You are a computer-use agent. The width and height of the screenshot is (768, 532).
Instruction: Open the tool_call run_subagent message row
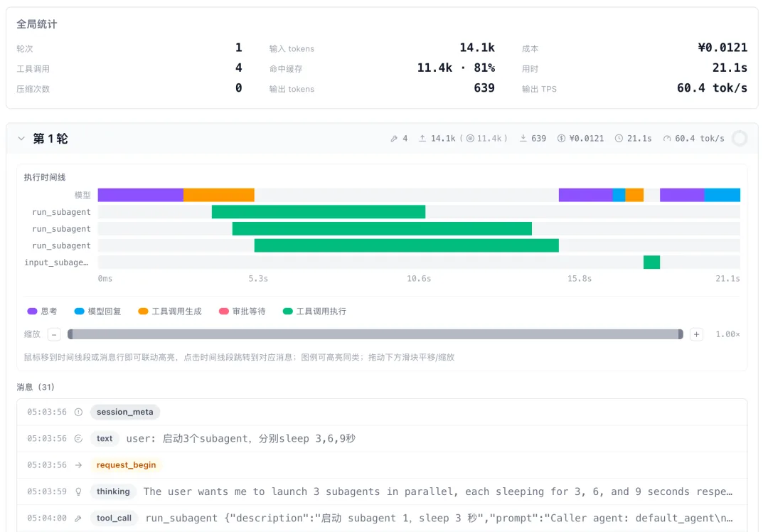point(382,518)
